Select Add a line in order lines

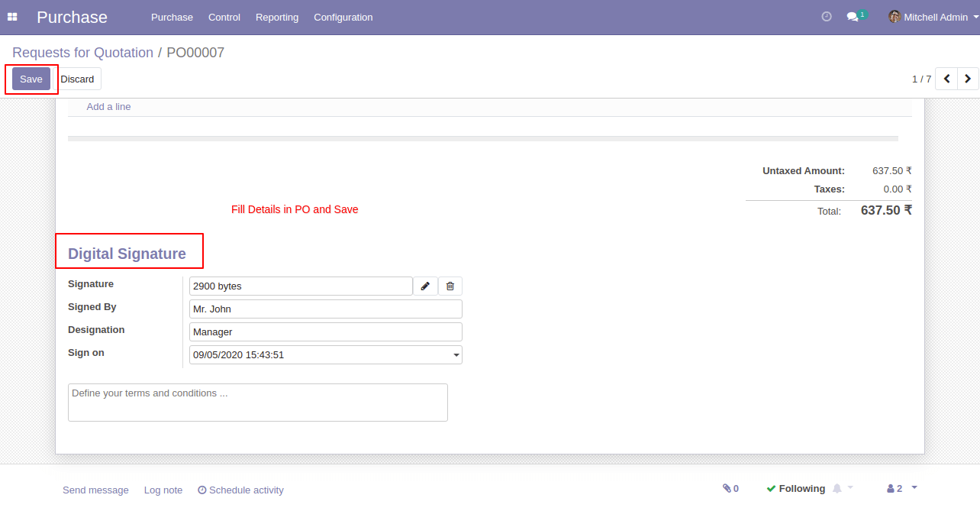click(x=108, y=106)
